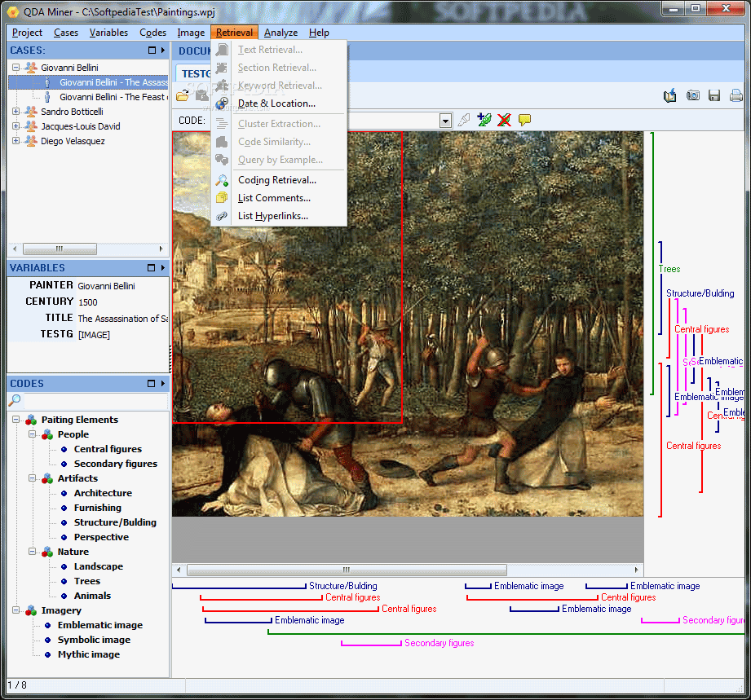
Task: Select the Trees code
Action: click(x=86, y=581)
